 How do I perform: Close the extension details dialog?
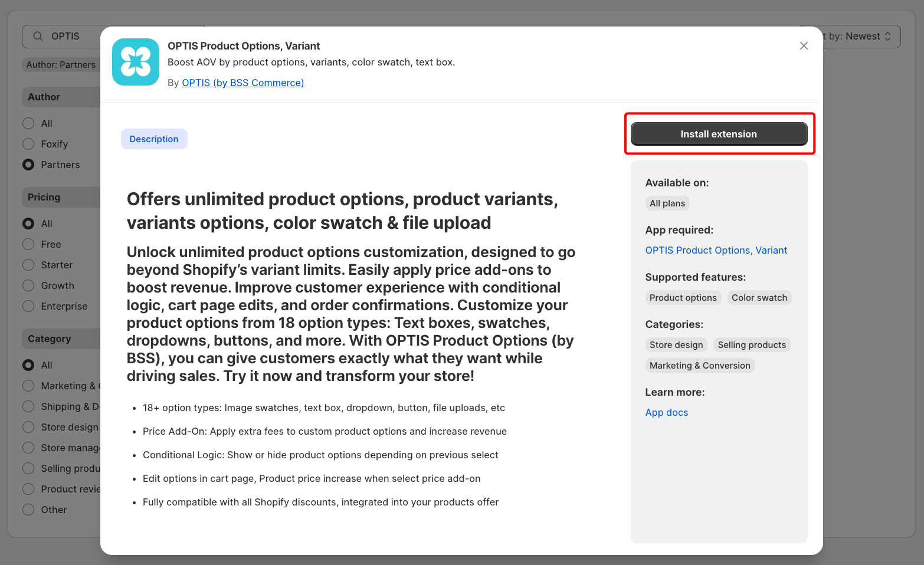click(x=804, y=46)
